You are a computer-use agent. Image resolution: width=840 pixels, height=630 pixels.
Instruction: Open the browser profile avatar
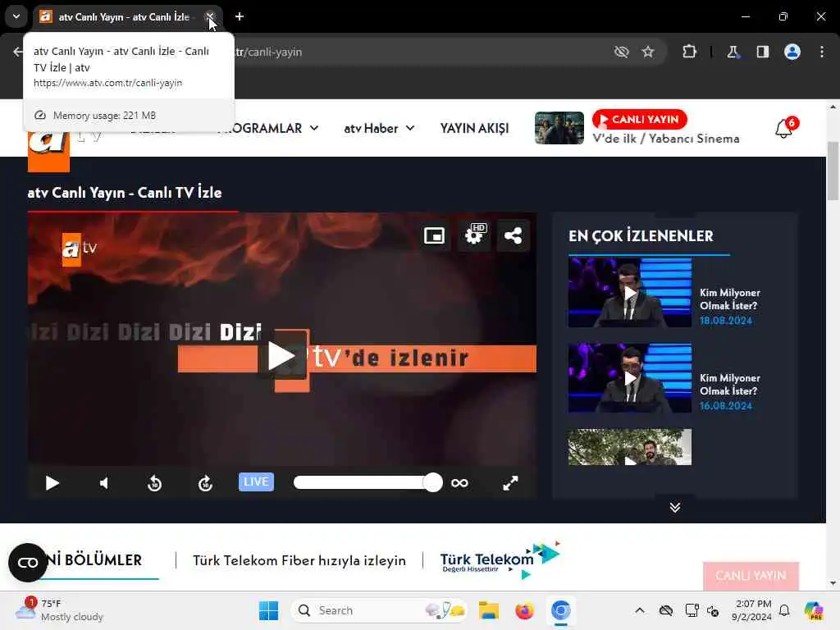pyautogui.click(x=792, y=52)
